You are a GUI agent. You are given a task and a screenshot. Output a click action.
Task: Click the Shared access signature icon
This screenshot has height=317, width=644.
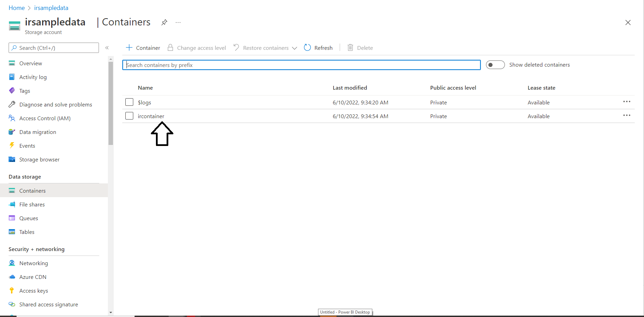(x=12, y=304)
